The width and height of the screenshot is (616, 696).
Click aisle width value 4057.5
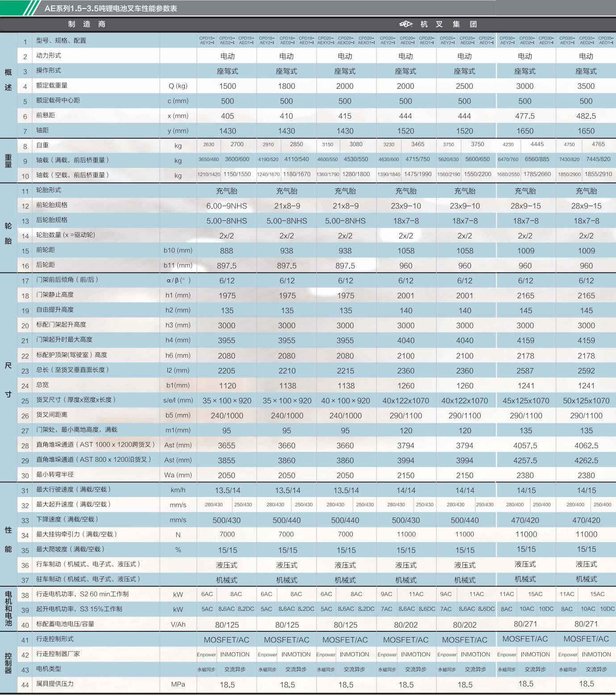525,446
